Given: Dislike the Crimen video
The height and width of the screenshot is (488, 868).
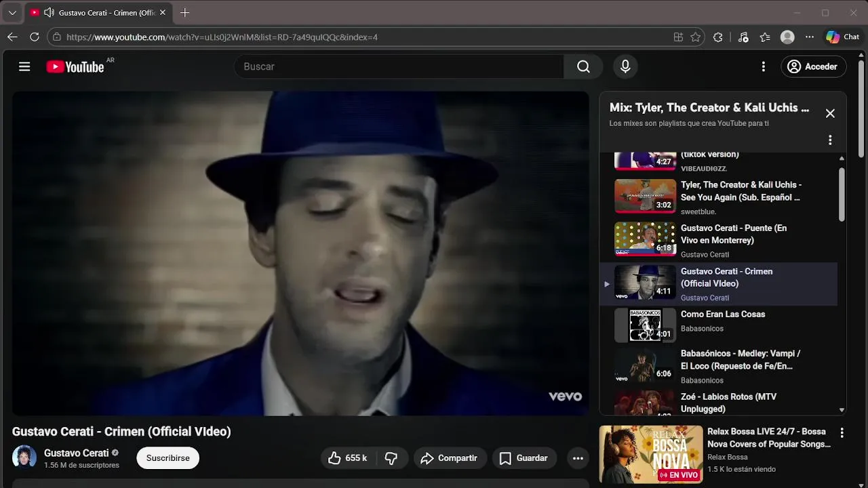Looking at the screenshot, I should [x=391, y=458].
